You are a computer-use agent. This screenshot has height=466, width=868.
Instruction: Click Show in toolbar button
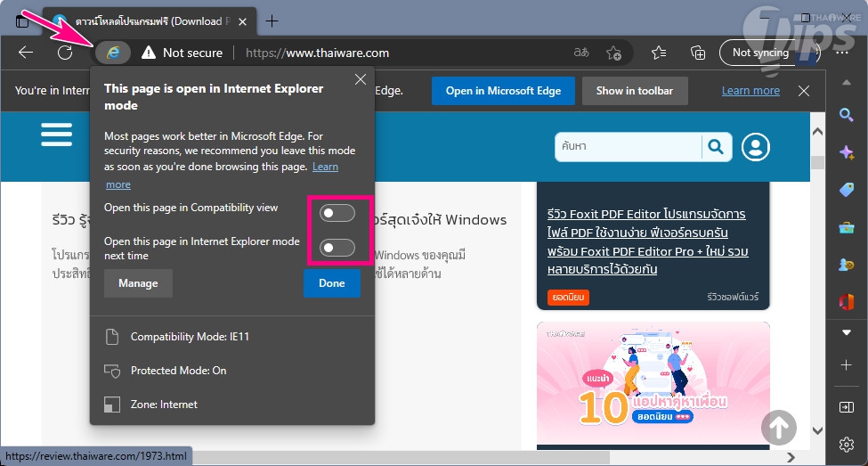pyautogui.click(x=635, y=91)
